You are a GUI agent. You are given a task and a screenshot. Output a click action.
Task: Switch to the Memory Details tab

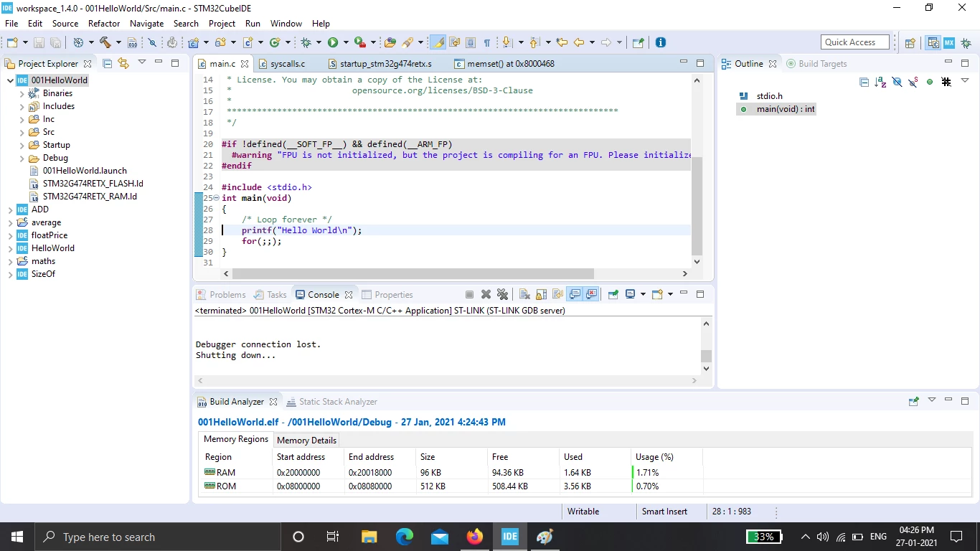[x=306, y=441]
